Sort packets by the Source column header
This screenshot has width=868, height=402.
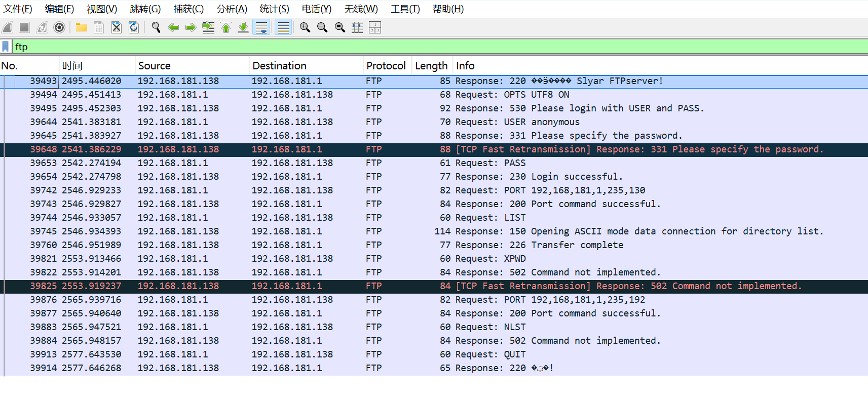155,66
